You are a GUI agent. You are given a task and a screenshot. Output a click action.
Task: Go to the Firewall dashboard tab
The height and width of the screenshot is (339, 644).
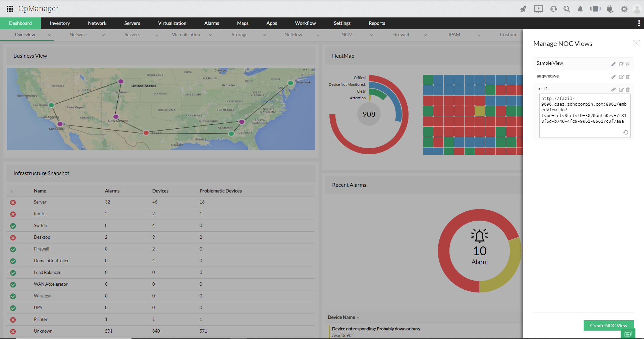400,35
